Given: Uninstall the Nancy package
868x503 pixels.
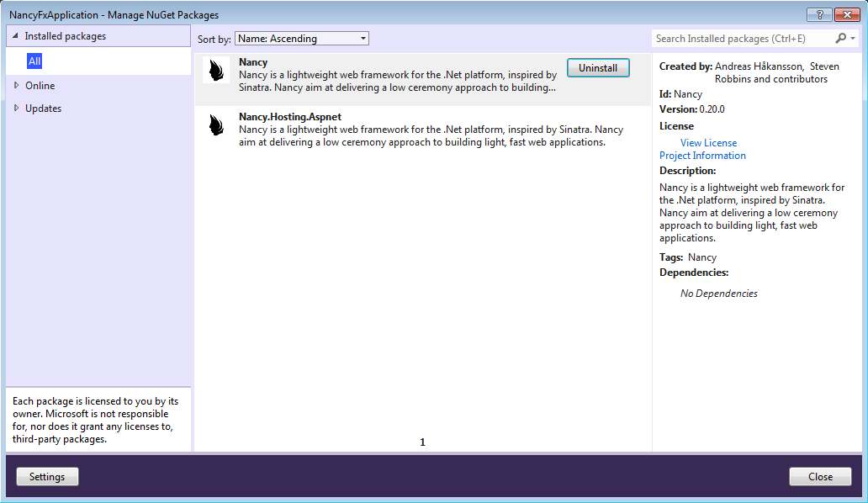Looking at the screenshot, I should point(598,67).
